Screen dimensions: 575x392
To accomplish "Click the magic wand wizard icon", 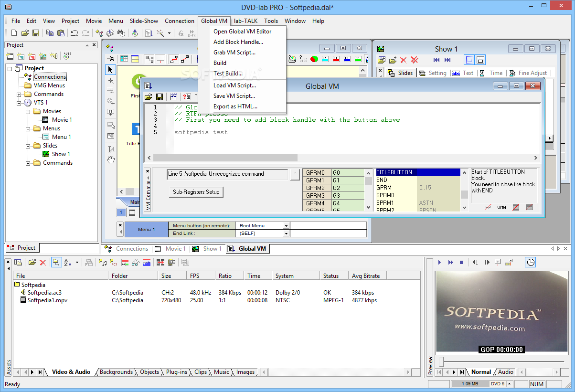I will 160,33.
